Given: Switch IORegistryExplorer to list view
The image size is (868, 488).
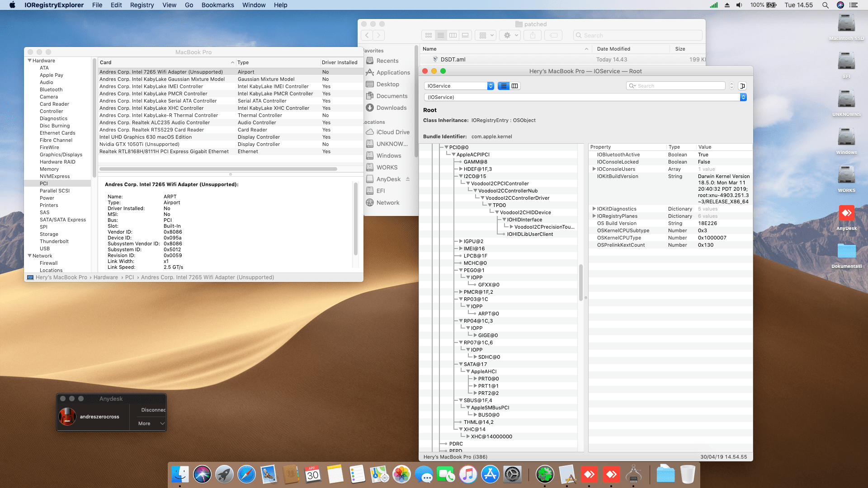Looking at the screenshot, I should [x=503, y=86].
